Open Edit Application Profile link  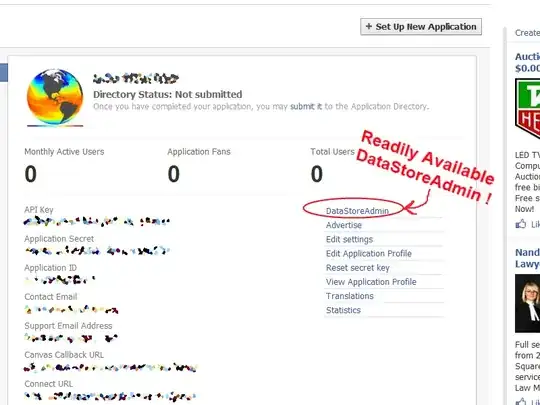tap(368, 253)
